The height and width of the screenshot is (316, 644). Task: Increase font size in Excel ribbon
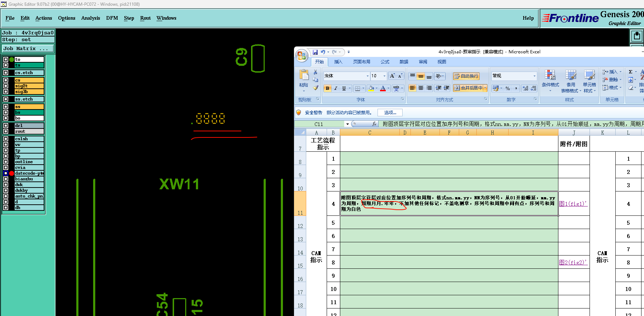(x=392, y=76)
